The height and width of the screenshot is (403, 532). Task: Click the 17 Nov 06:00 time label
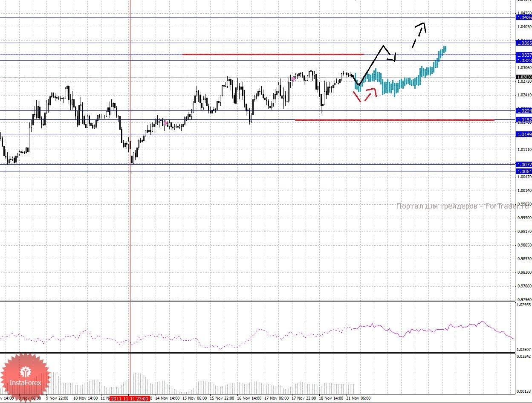click(x=276, y=398)
